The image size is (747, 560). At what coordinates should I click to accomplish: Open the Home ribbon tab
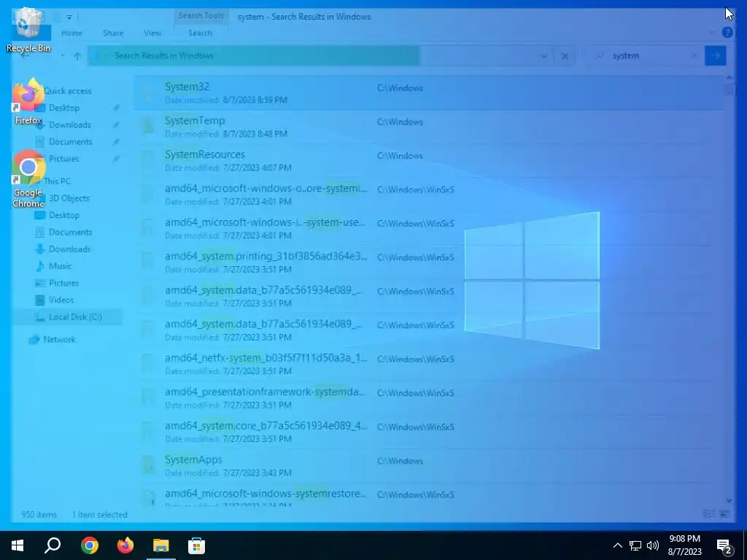[71, 33]
